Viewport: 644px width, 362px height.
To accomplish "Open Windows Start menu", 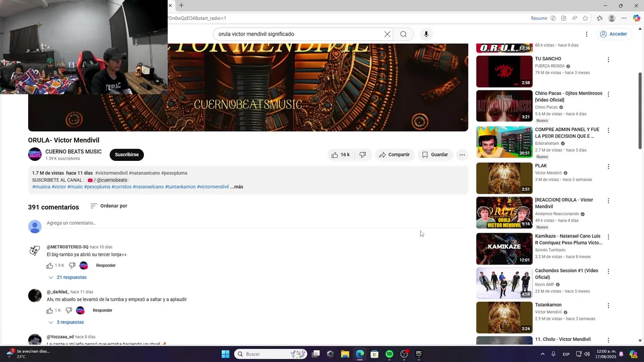I will (225, 354).
